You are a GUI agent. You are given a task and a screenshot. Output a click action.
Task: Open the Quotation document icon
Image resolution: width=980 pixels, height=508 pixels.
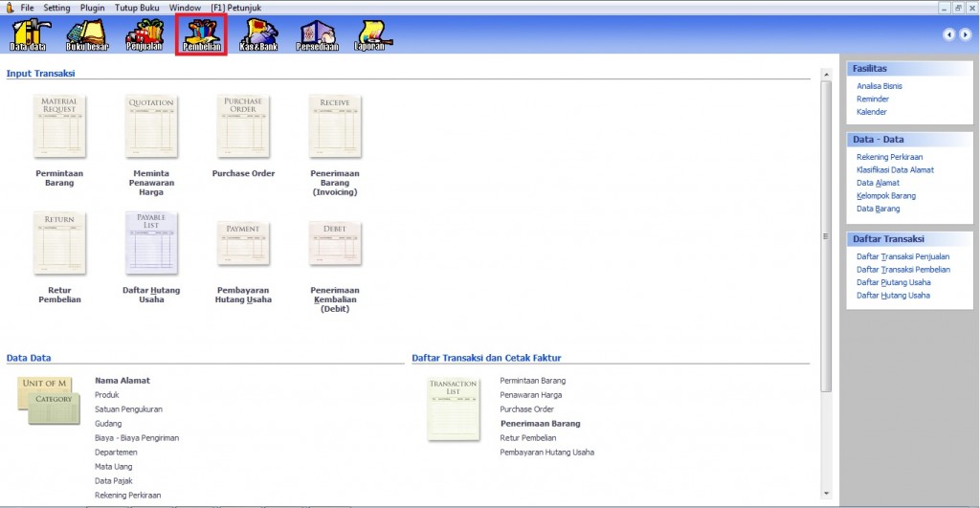click(151, 125)
